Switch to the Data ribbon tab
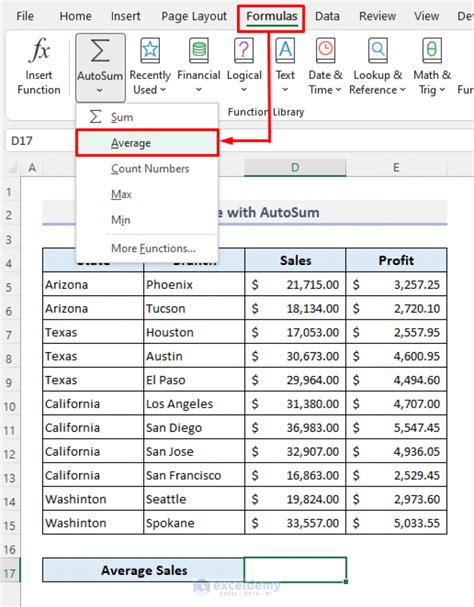The height and width of the screenshot is (607, 474). (327, 16)
